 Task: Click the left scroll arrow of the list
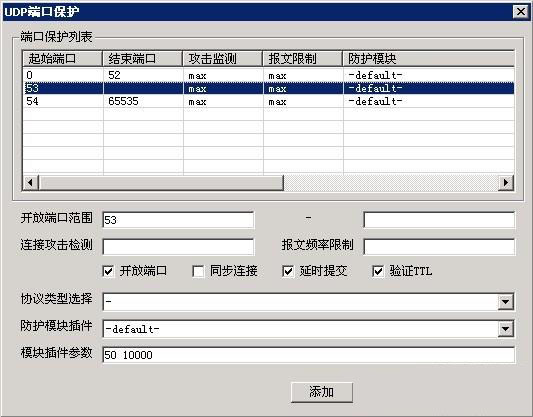[30, 183]
